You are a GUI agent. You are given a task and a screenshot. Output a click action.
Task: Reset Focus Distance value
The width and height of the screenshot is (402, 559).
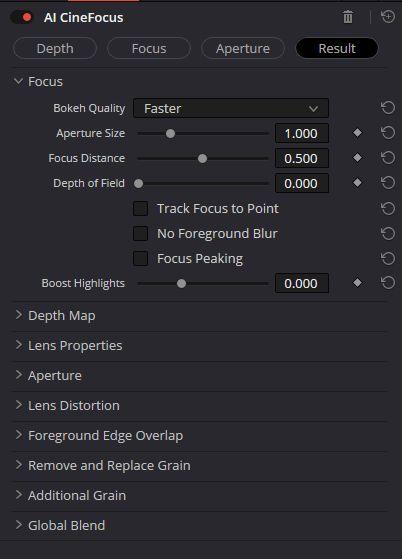click(388, 158)
